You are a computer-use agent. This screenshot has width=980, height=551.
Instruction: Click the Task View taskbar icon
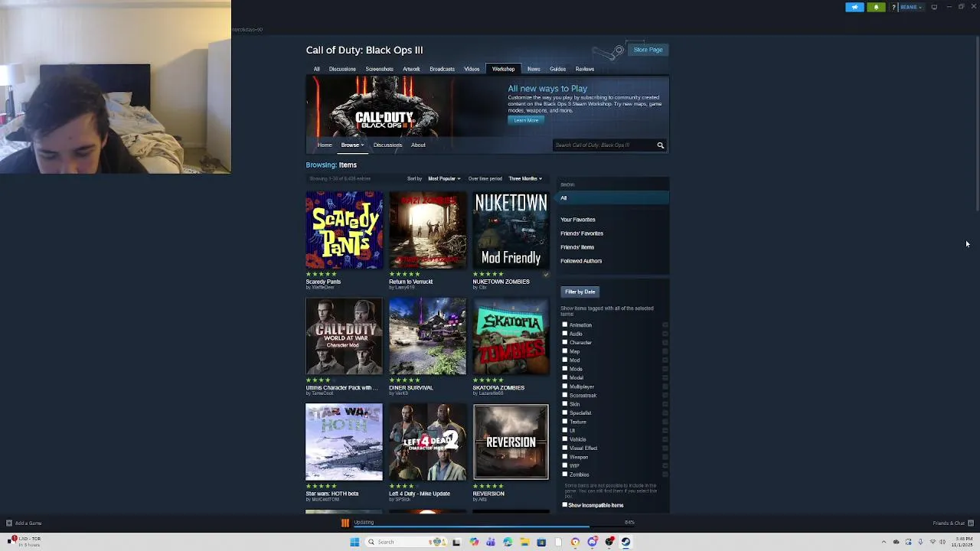point(457,542)
